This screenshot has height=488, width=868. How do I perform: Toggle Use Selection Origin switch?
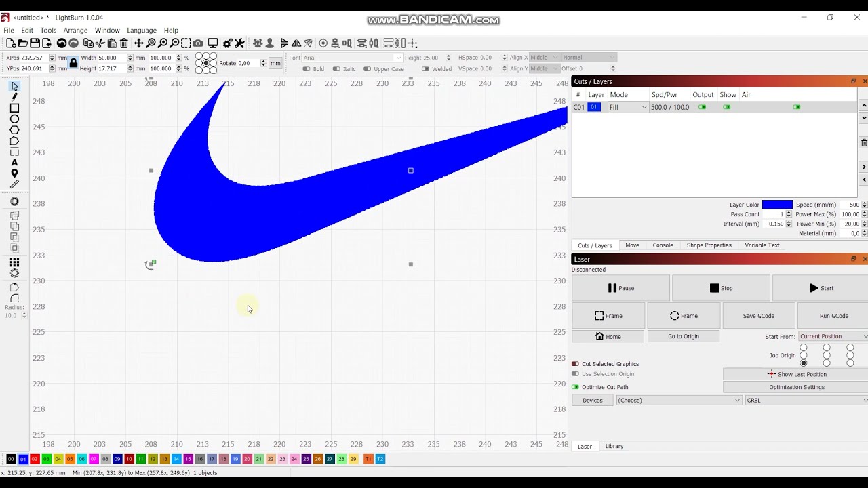(x=576, y=374)
